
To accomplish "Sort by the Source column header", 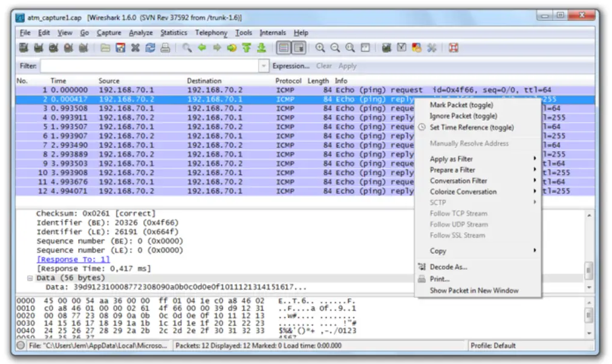I will tap(109, 81).
